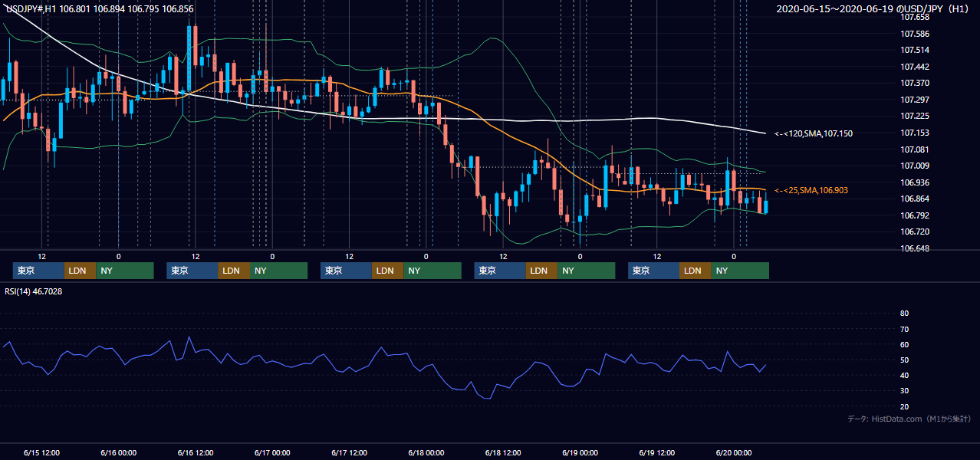Choose the 6/18 12:00 date label

click(503, 452)
